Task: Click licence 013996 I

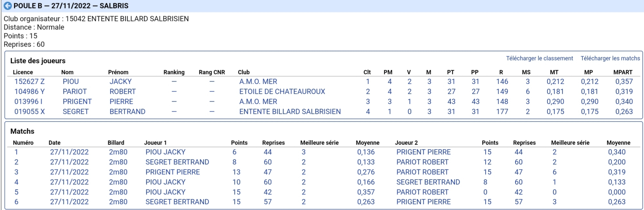Action: [28, 102]
